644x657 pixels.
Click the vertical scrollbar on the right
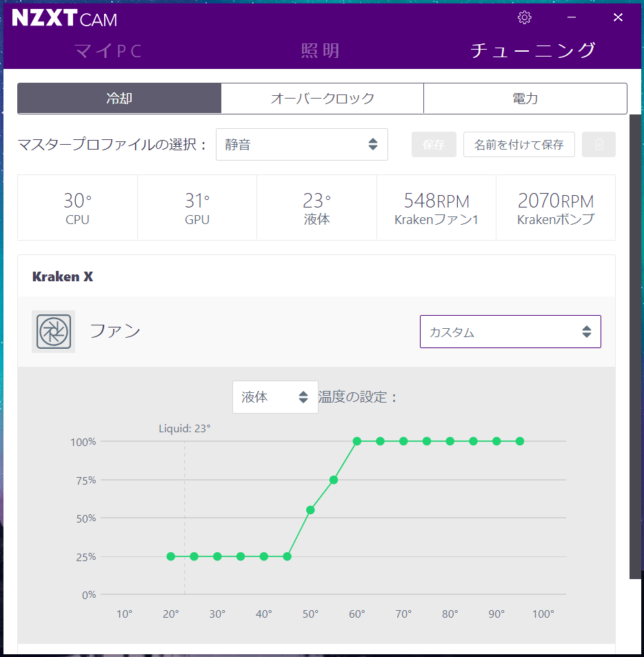click(635, 347)
